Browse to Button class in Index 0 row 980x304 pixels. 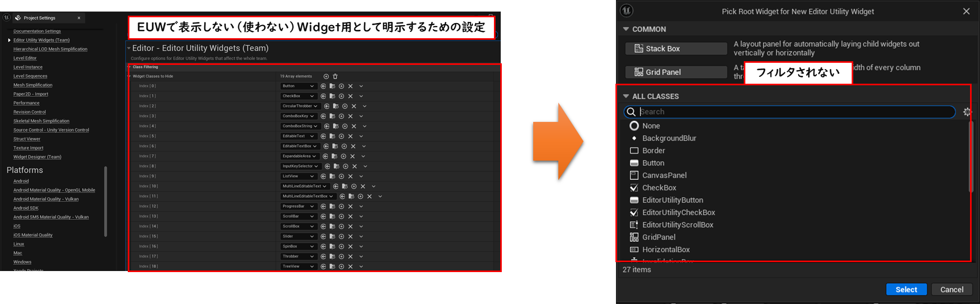[x=332, y=86]
